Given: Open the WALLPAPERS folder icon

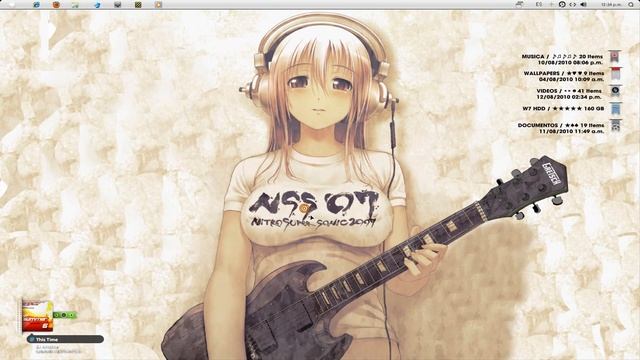Looking at the screenshot, I should coord(615,74).
